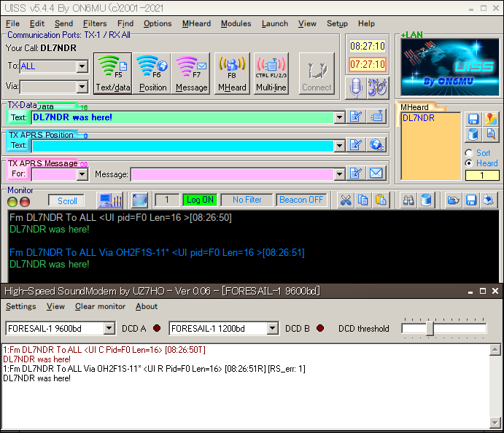Viewport: 504px width, 433px height.
Task: Toggle the Log ON indicator
Action: pyautogui.click(x=199, y=200)
